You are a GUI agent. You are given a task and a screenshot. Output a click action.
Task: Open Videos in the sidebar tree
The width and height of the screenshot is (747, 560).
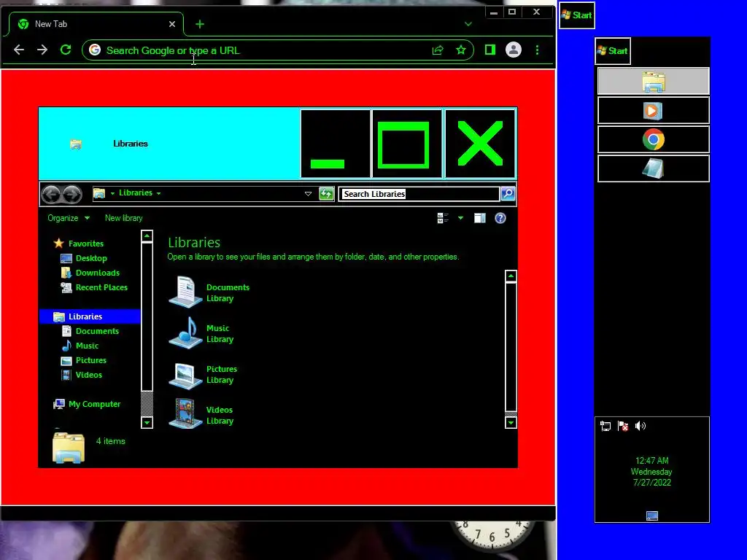(x=88, y=376)
